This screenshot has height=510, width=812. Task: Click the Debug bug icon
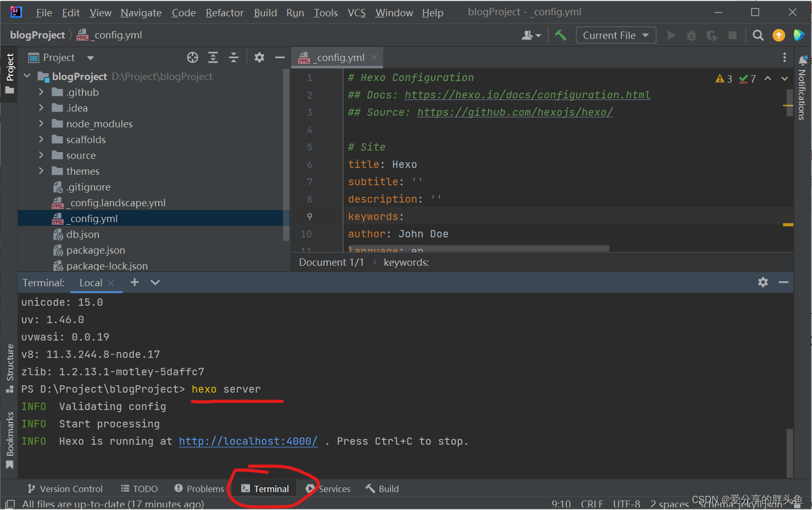tap(691, 35)
